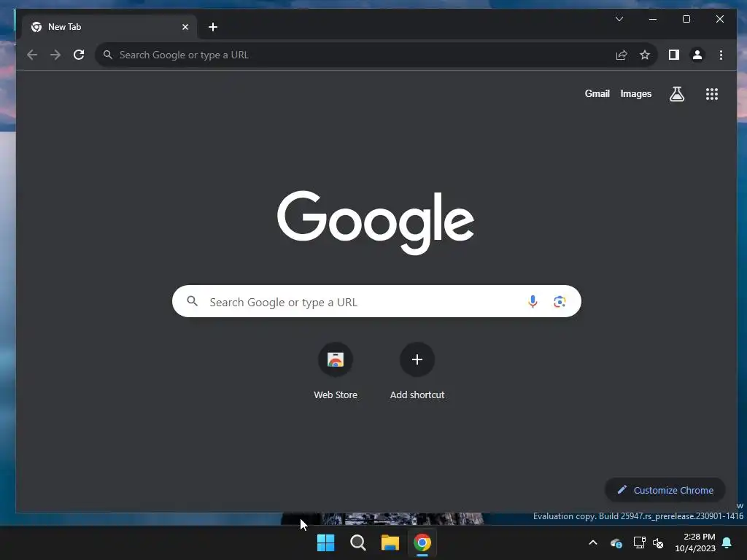This screenshot has height=560, width=747.
Task: Maximize the Chrome window
Action: tap(686, 19)
